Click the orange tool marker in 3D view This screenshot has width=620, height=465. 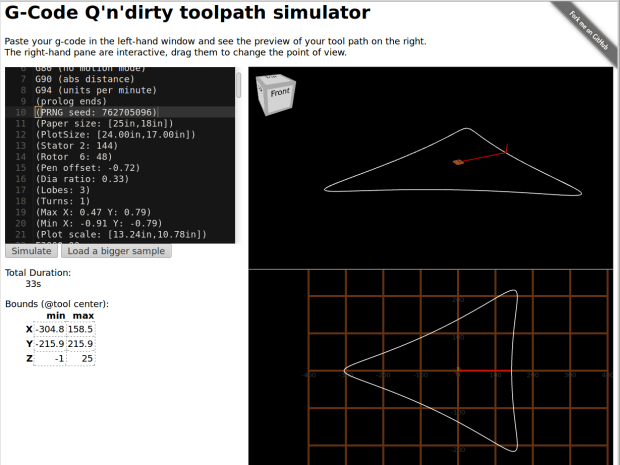(x=458, y=162)
